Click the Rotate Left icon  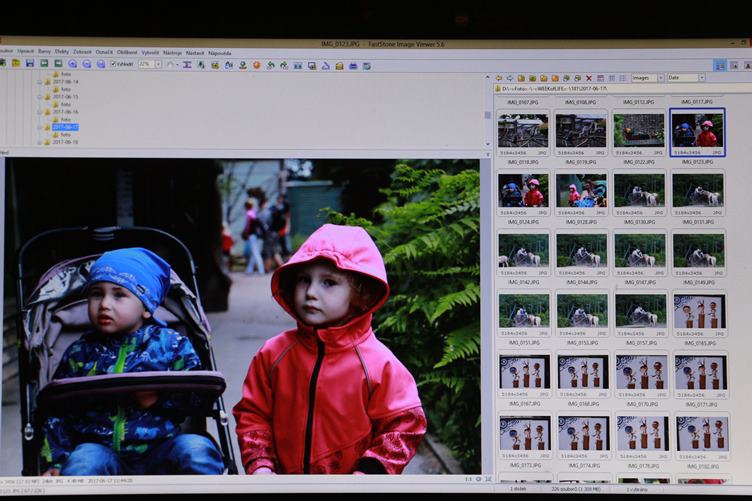pos(270,65)
